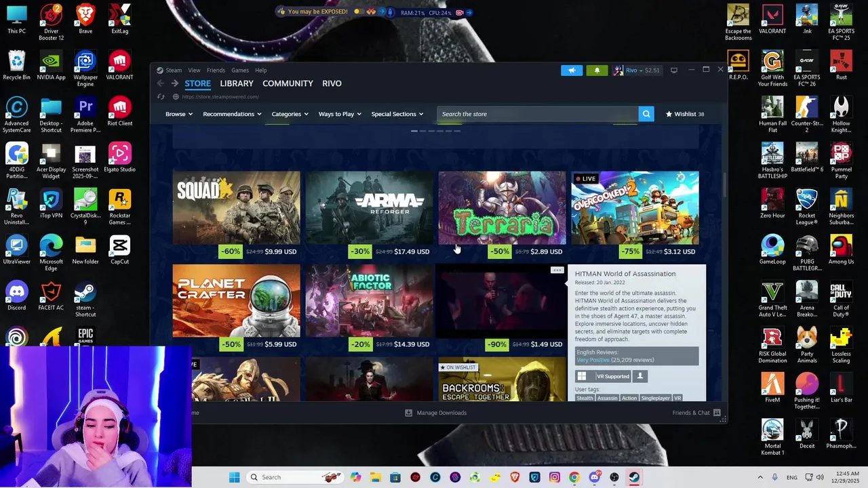Select the STORE tab
The image size is (868, 488).
pos(198,83)
